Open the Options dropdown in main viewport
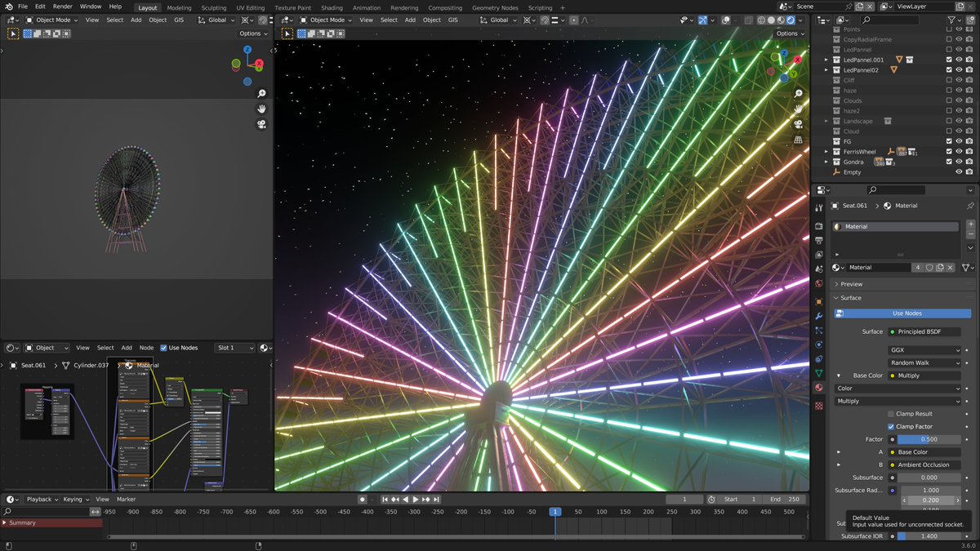 tap(790, 33)
